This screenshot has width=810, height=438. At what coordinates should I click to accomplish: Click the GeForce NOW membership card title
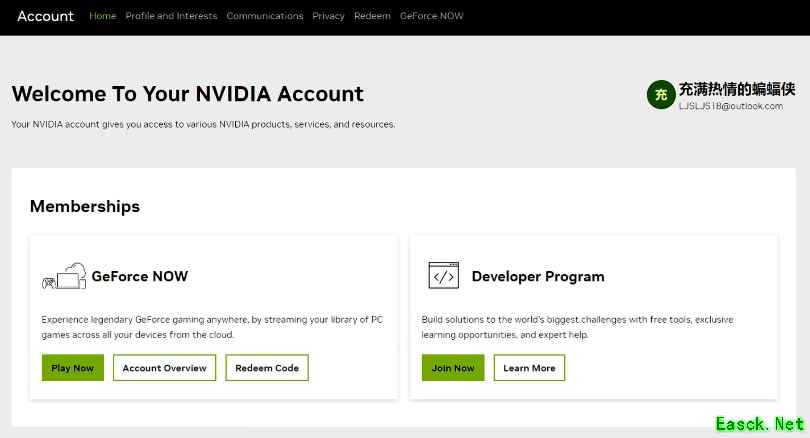139,276
